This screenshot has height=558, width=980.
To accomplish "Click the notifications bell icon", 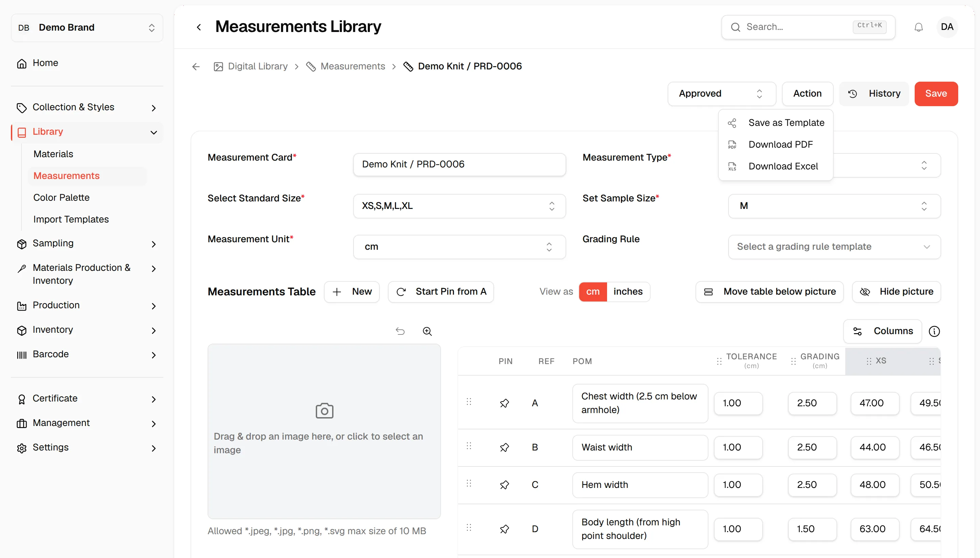I will click(918, 27).
